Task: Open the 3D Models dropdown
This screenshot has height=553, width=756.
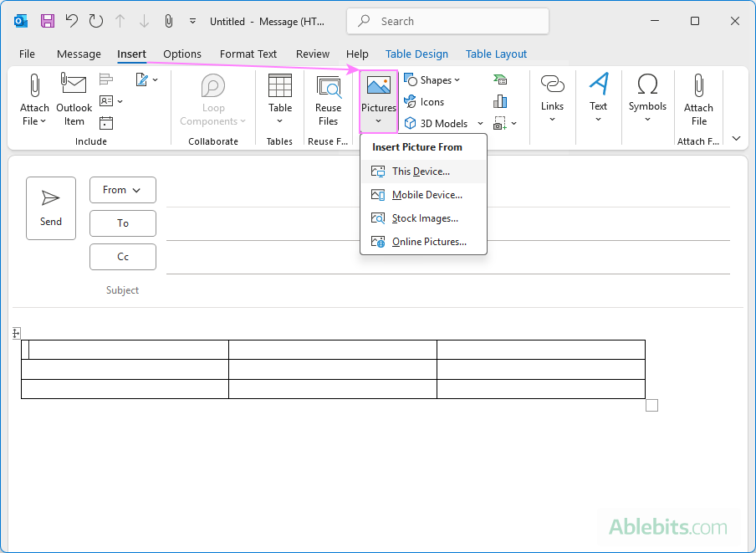Action: pyautogui.click(x=480, y=123)
